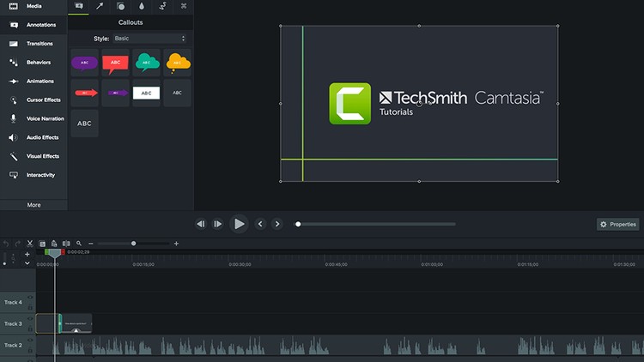Image resolution: width=644 pixels, height=362 pixels.
Task: Choose the purple arrow callout
Action: 115,94
